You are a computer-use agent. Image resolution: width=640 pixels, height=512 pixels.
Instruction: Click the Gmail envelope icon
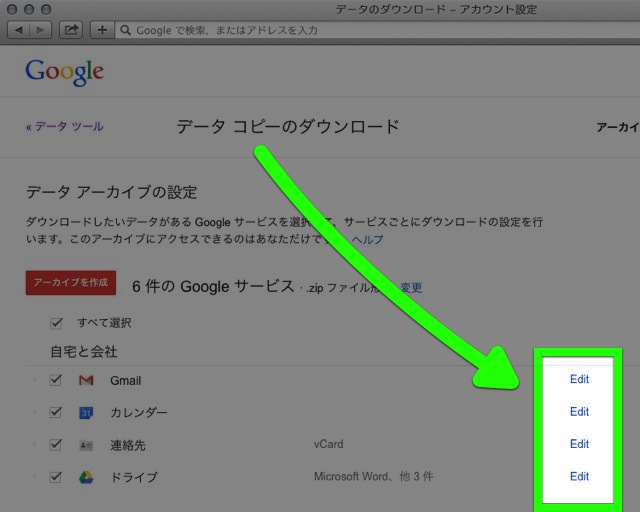coord(86,381)
